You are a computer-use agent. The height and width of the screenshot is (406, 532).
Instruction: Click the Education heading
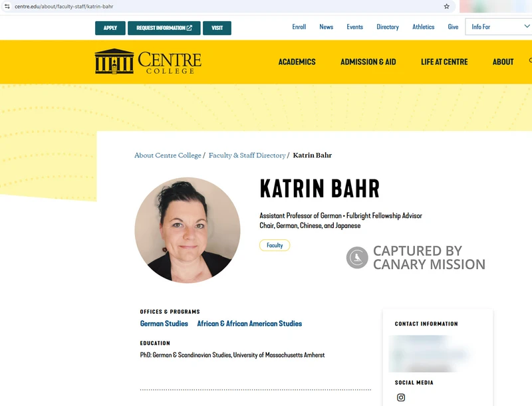point(155,343)
